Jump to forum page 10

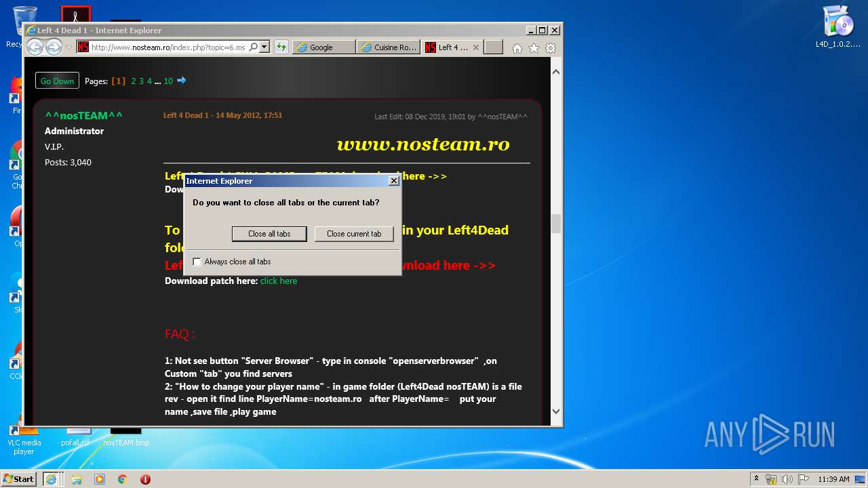pyautogui.click(x=168, y=81)
